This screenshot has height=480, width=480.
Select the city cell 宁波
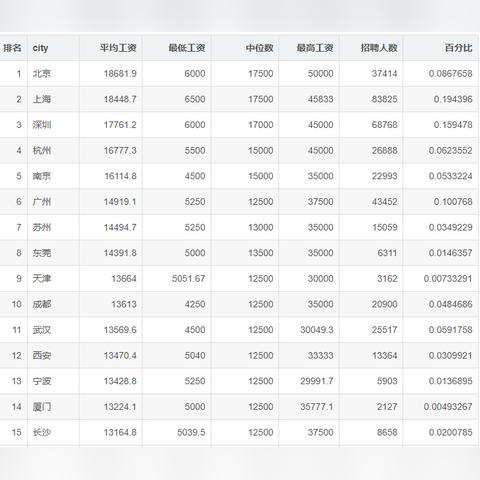(42, 381)
